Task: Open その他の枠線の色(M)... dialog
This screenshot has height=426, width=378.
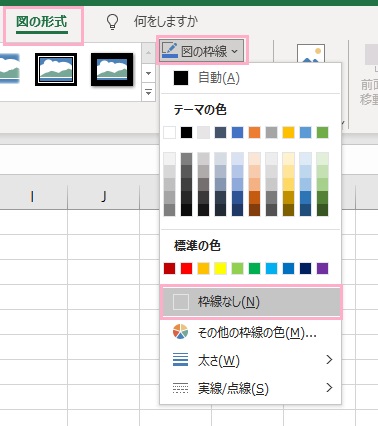Action: (250, 332)
